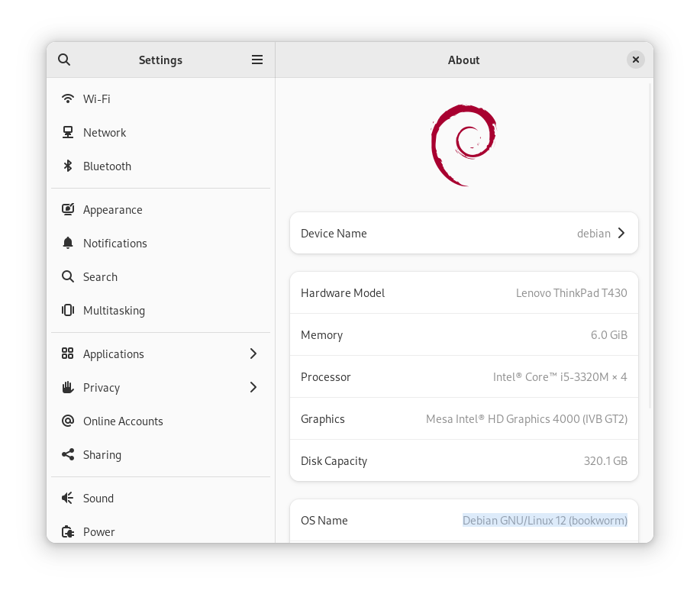Viewport: 700px width, 594px height.
Task: Select Multitasking in the sidebar
Action: 161,310
